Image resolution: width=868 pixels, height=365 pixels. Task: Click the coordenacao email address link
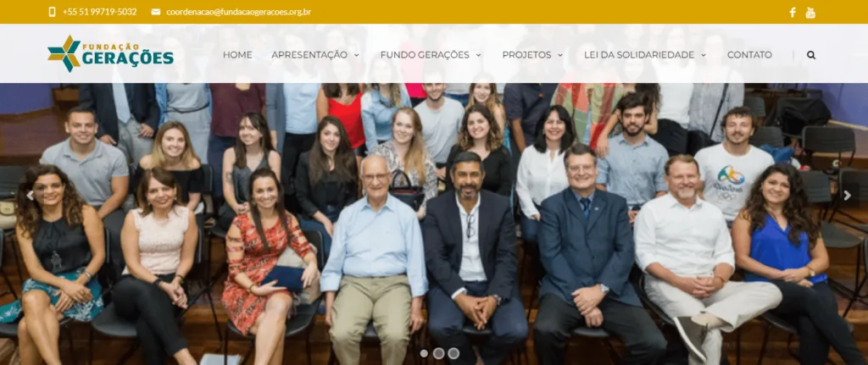[238, 12]
